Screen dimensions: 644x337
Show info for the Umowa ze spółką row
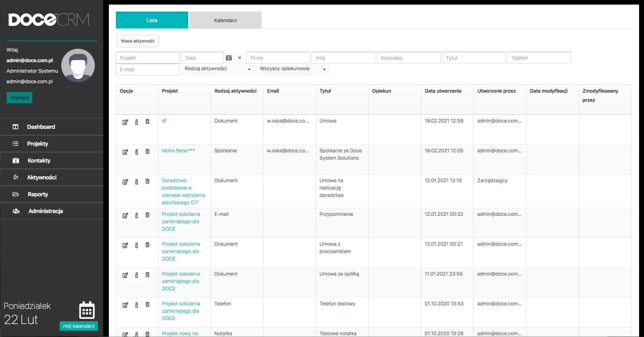pyautogui.click(x=137, y=275)
